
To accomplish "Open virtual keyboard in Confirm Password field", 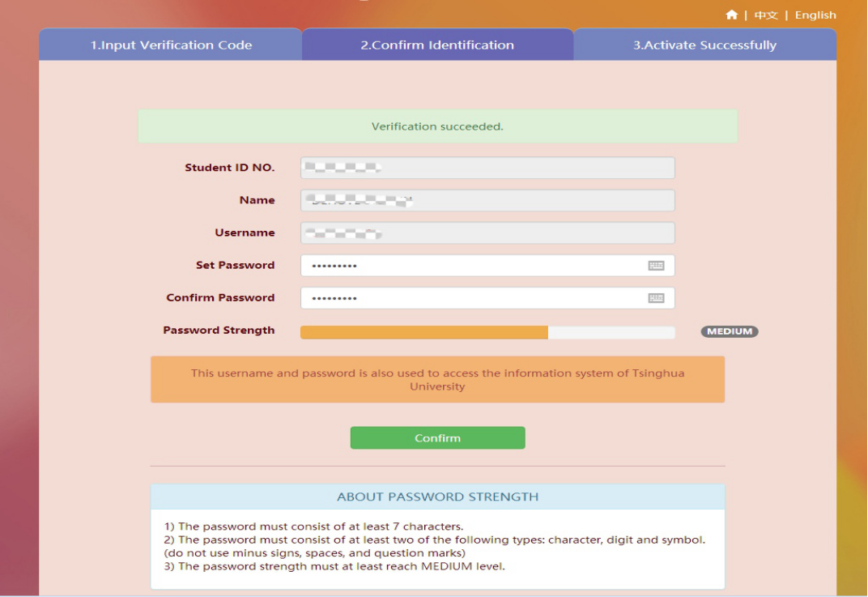I will click(x=656, y=298).
